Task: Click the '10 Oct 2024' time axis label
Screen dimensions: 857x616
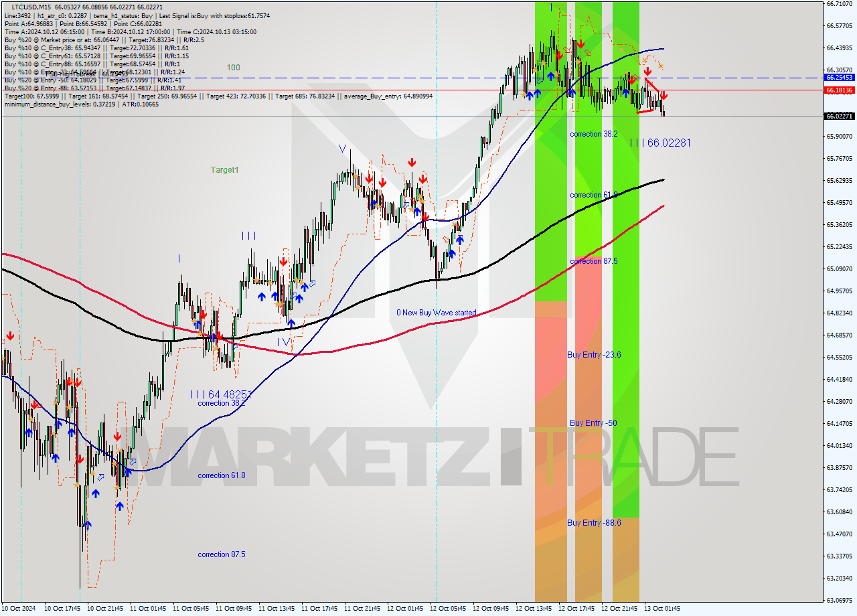Action: [19, 609]
